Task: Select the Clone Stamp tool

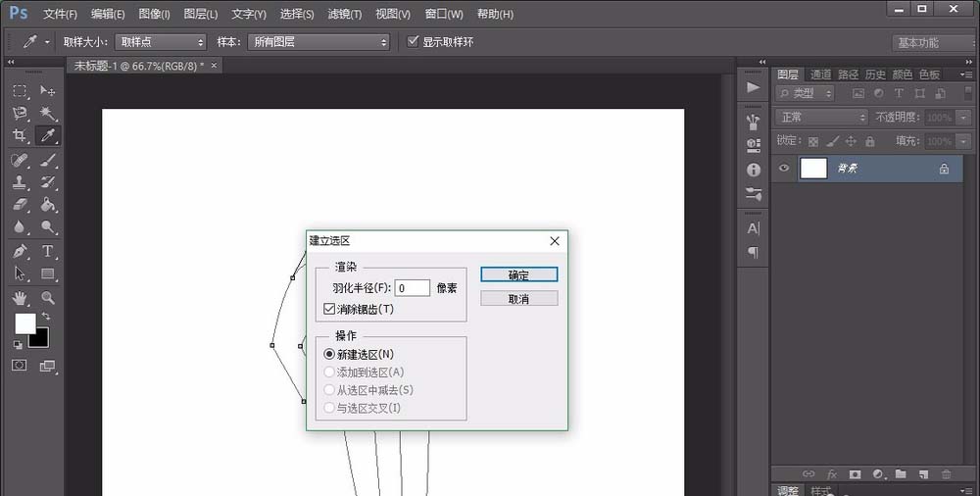Action: pos(20,182)
